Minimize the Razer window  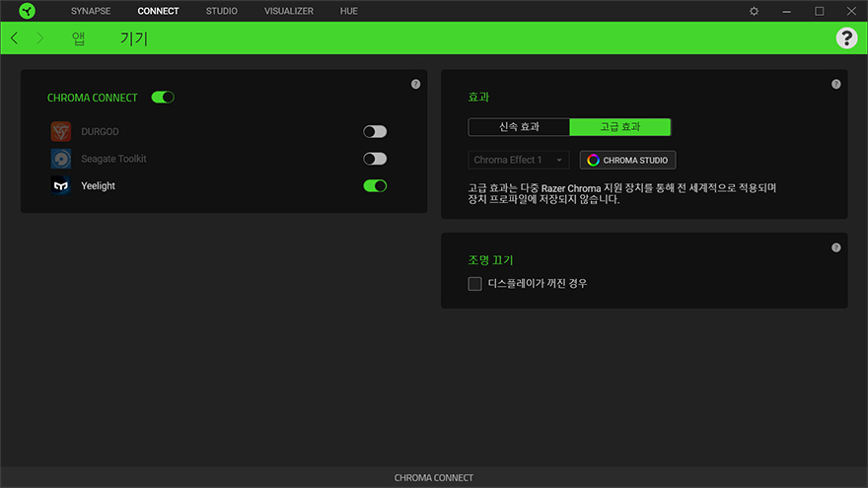787,11
